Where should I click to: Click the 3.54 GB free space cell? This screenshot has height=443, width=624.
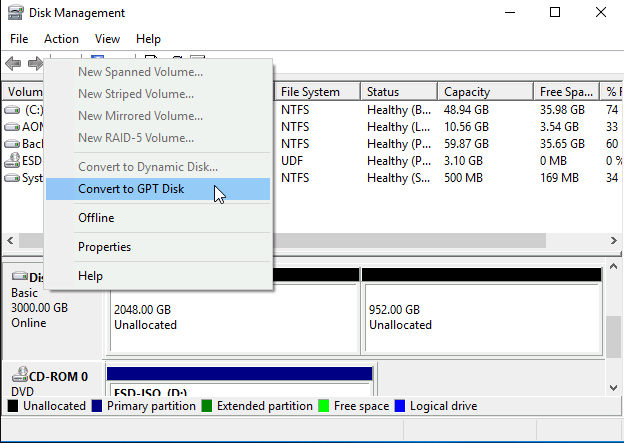click(x=559, y=127)
